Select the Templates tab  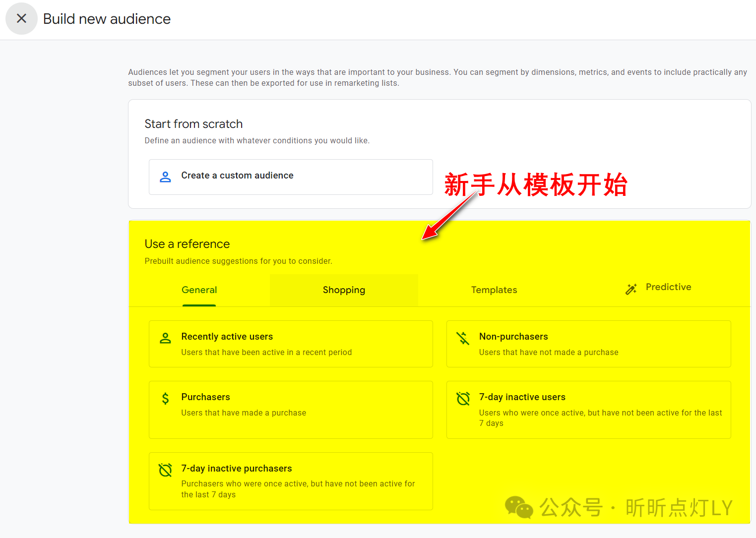[494, 290]
